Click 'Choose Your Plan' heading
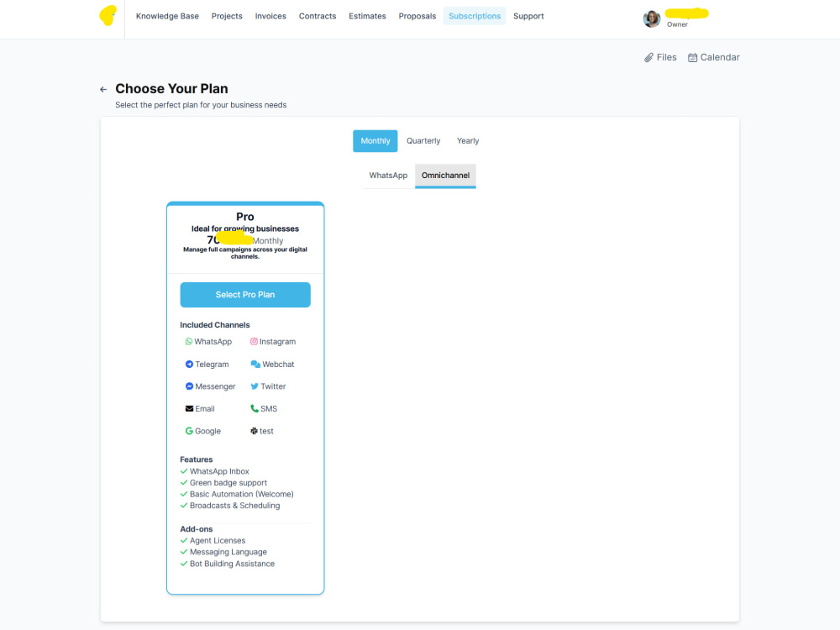Image resolution: width=840 pixels, height=630 pixels. 171,88
